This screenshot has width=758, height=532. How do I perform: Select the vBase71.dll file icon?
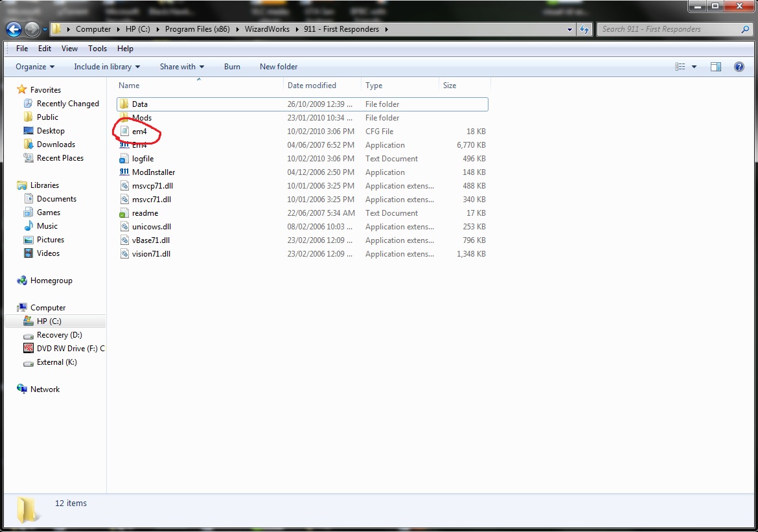point(124,240)
